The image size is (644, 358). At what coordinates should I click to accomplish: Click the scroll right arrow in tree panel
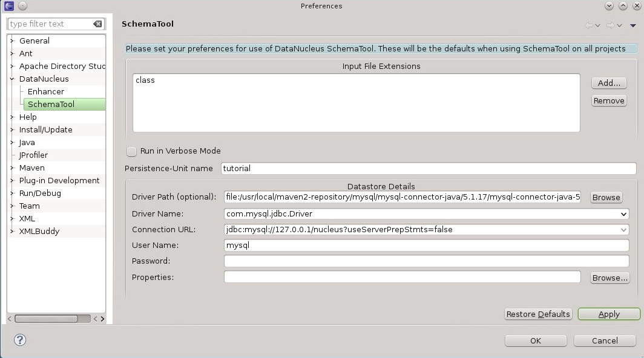102,319
